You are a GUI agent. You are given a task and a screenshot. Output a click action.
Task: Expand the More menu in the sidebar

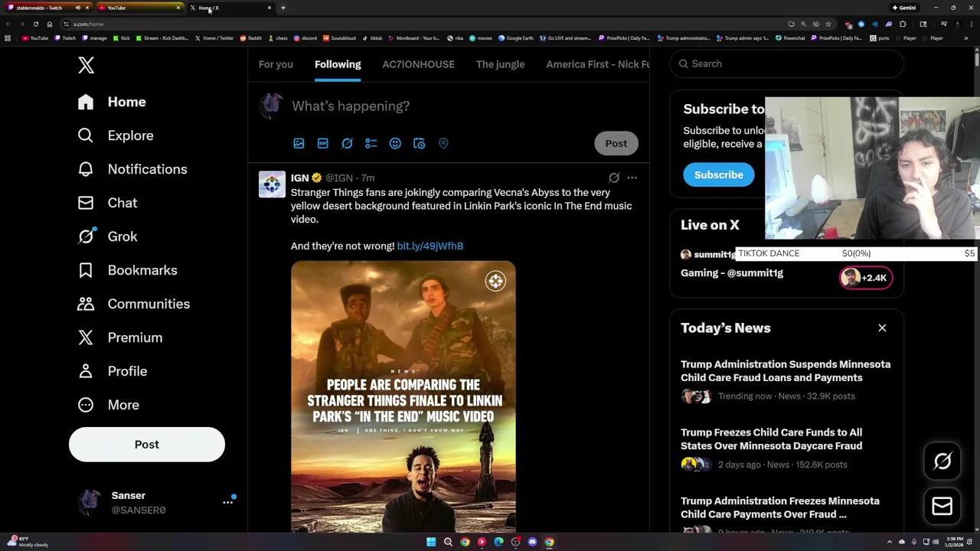108,405
